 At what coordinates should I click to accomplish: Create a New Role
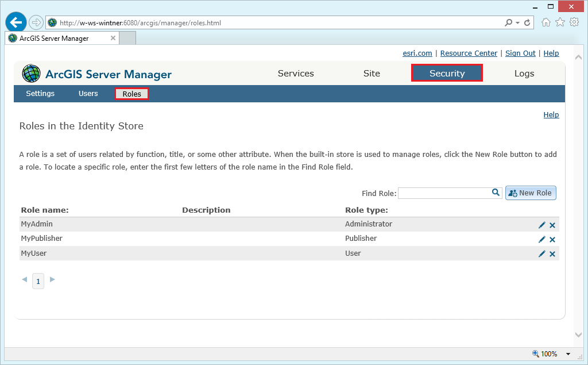[530, 193]
